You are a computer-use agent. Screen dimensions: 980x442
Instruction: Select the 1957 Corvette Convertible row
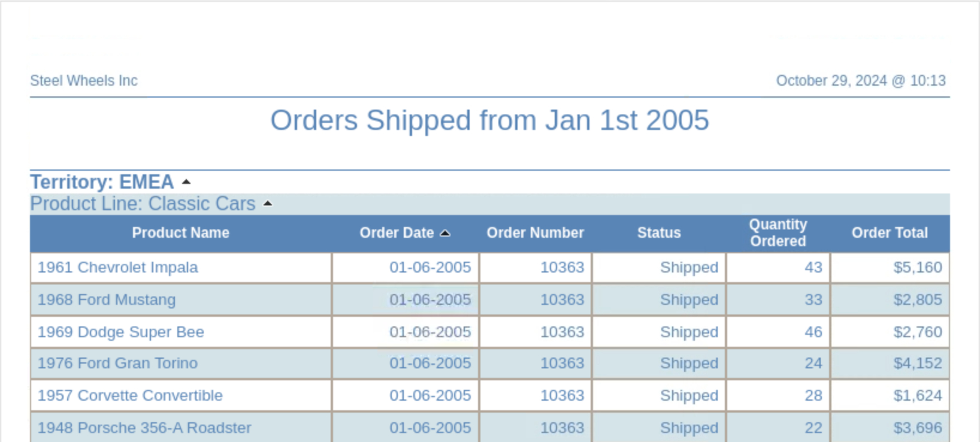[130, 396]
